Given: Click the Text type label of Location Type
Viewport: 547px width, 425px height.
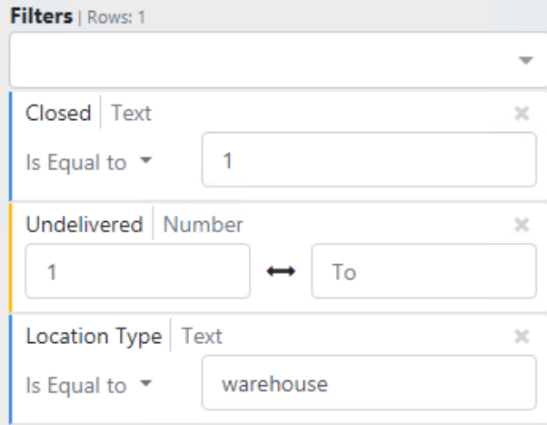Looking at the screenshot, I should click(202, 336).
